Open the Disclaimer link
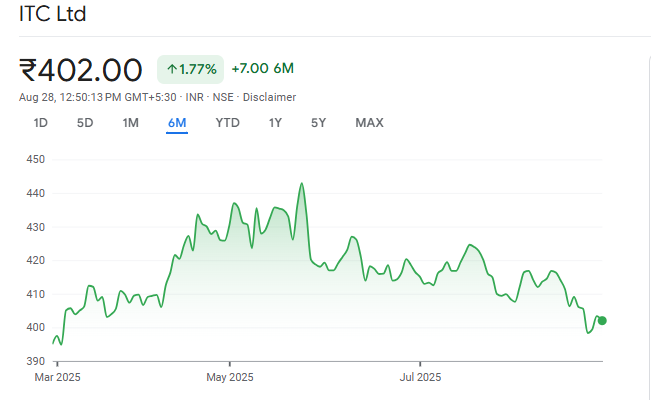 pos(270,97)
